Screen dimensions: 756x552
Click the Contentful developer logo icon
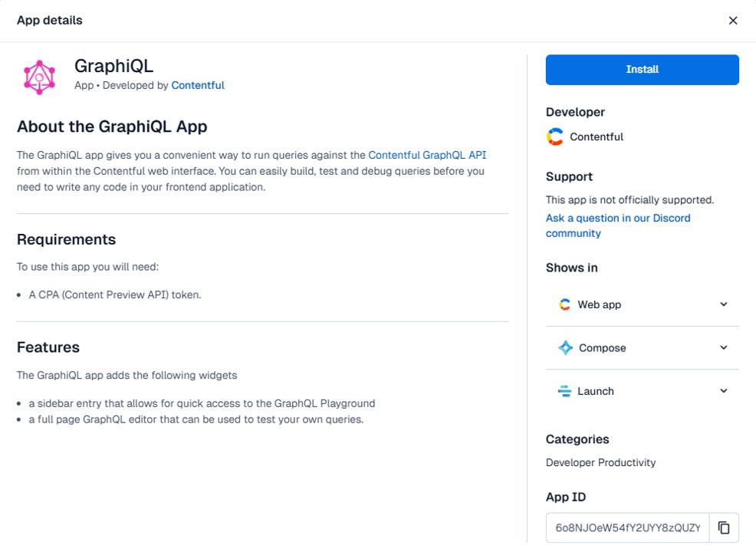555,137
